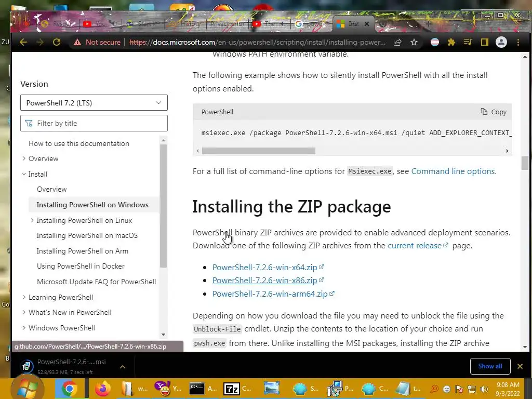Open a new tab with plus button
Image resolution: width=532 pixels, height=399 pixels.
(x=429, y=24)
